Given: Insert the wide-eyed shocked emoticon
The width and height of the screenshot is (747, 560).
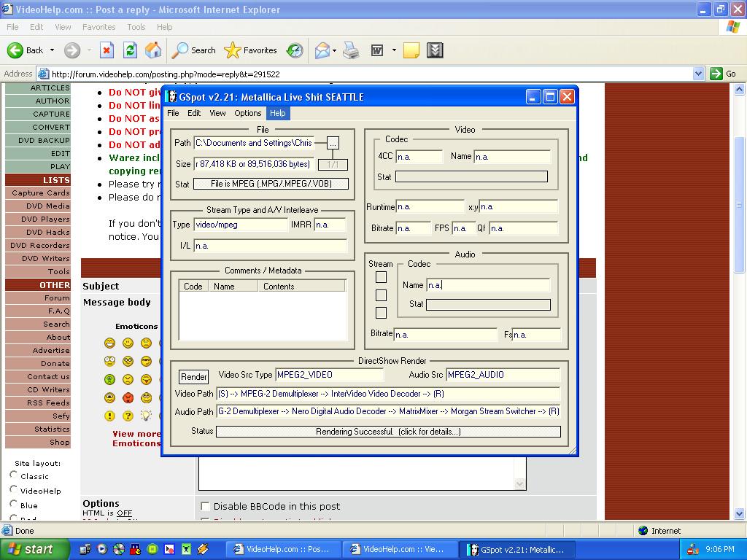Looking at the screenshot, I should pos(109,361).
